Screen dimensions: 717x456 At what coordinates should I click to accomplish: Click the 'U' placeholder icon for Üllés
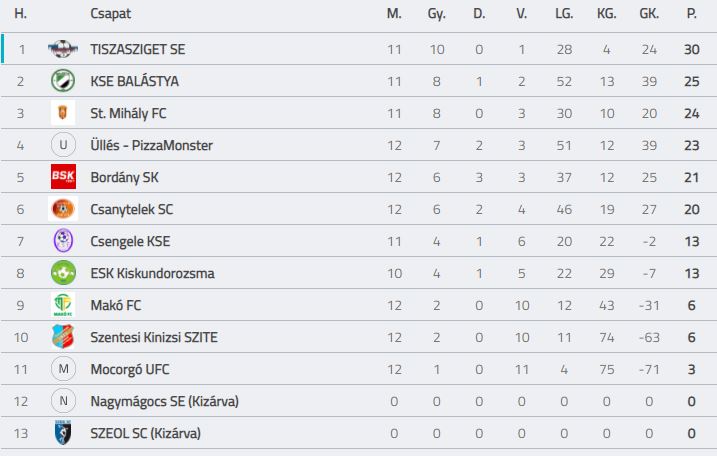pyautogui.click(x=63, y=145)
